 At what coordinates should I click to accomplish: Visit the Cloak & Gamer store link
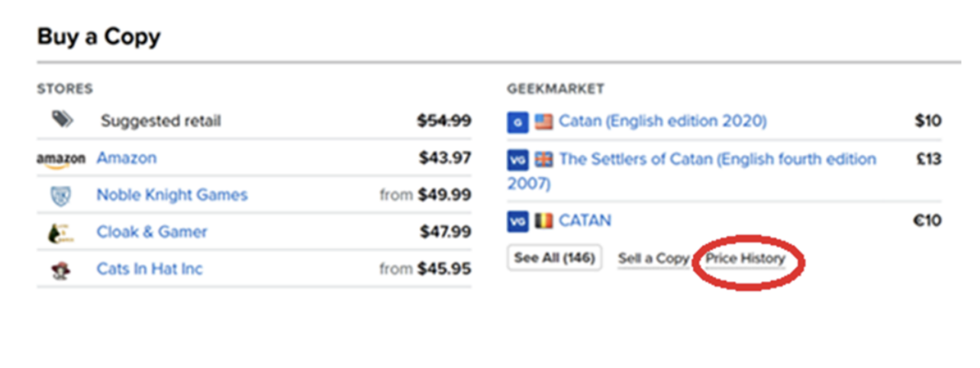click(152, 232)
